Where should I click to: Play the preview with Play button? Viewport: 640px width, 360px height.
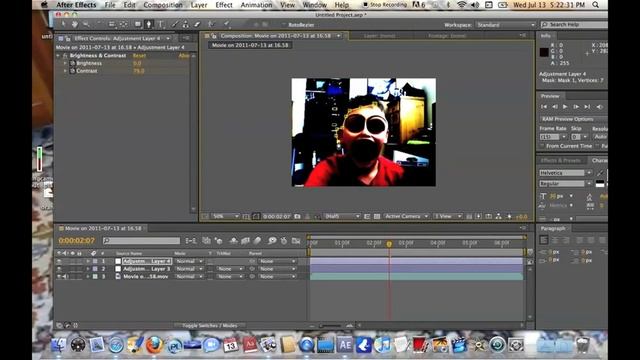point(565,107)
